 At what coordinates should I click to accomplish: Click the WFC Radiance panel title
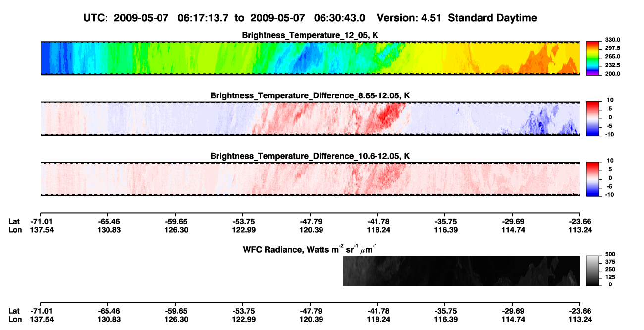[311, 249]
